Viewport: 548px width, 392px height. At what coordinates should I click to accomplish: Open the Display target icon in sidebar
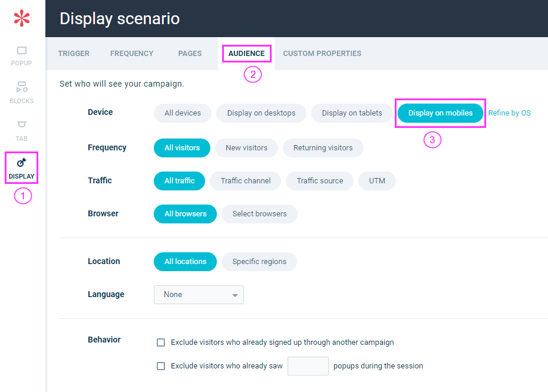coord(22,163)
